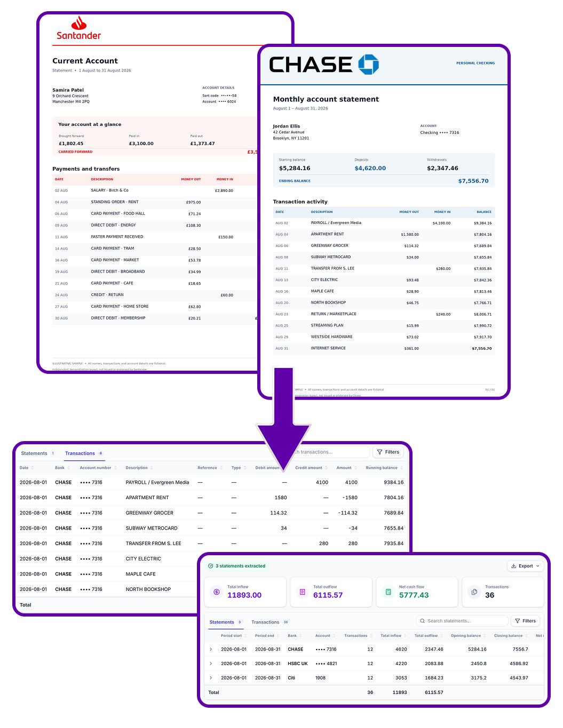The height and width of the screenshot is (728, 563).
Task: Click the Net cash flow value 5777.43
Action: point(414,595)
